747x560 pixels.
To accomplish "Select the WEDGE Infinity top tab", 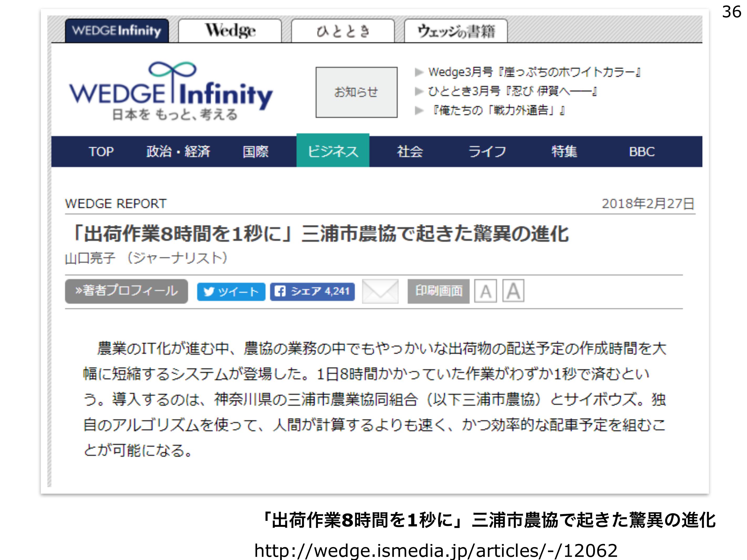I will [117, 31].
